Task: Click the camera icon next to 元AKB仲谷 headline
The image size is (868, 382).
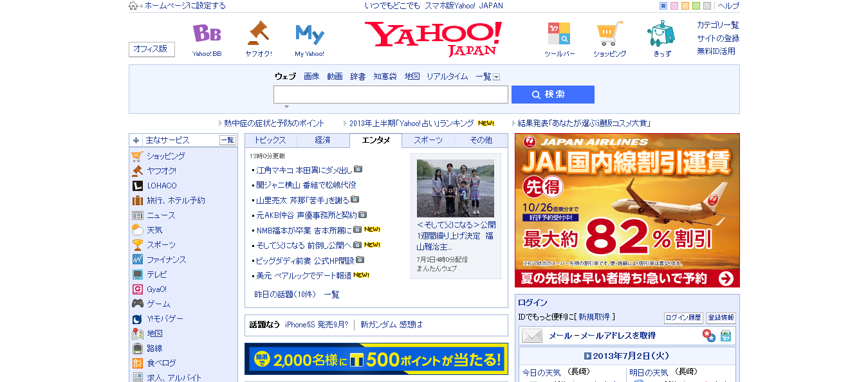Action: pos(362,215)
